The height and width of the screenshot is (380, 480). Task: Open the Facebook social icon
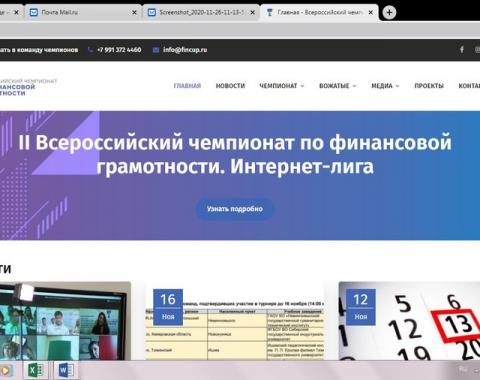point(462,50)
